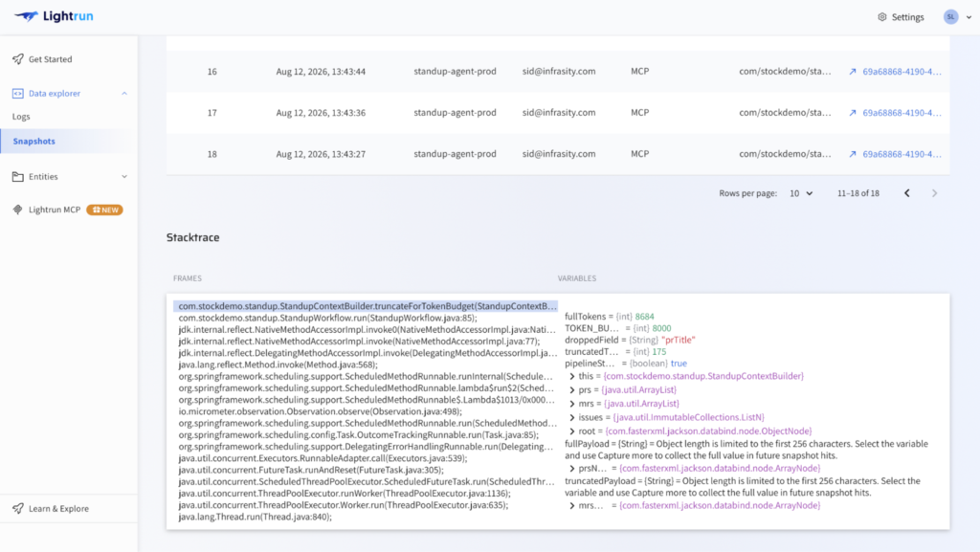
Task: Open Get Started page
Action: pos(50,59)
